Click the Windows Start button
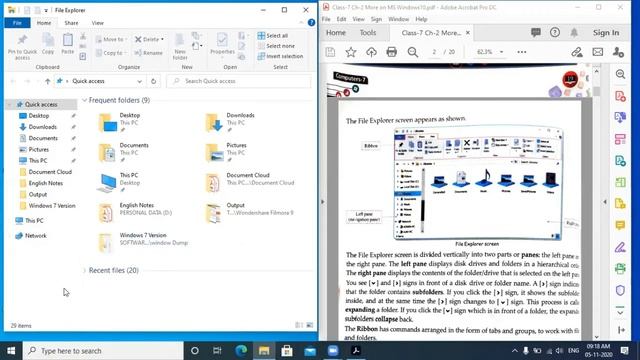The image size is (640, 360). point(11,351)
